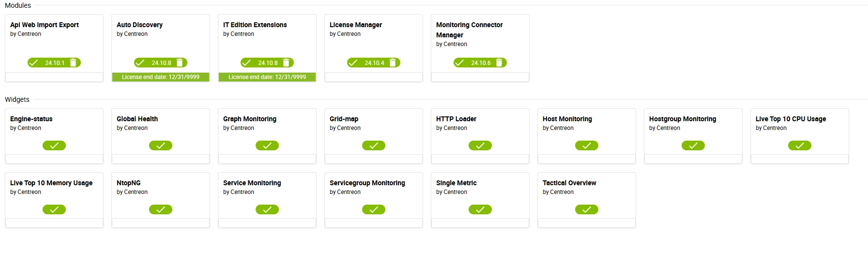Delete the Auto Discovery module
This screenshot has width=868, height=257.
(180, 63)
